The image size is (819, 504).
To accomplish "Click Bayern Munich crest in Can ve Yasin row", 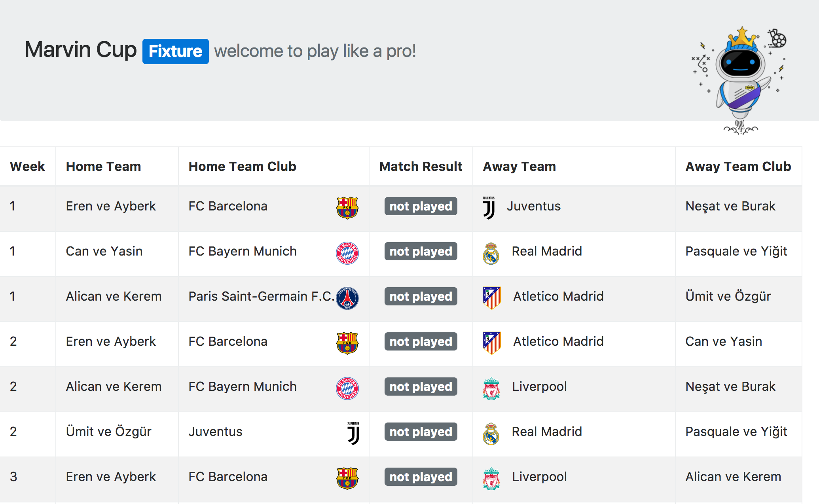I will pos(347,253).
